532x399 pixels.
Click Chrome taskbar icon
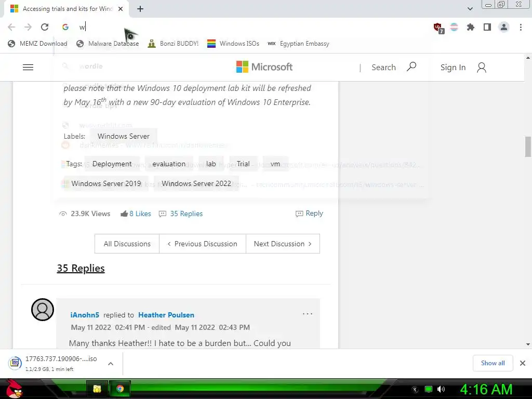(x=120, y=389)
